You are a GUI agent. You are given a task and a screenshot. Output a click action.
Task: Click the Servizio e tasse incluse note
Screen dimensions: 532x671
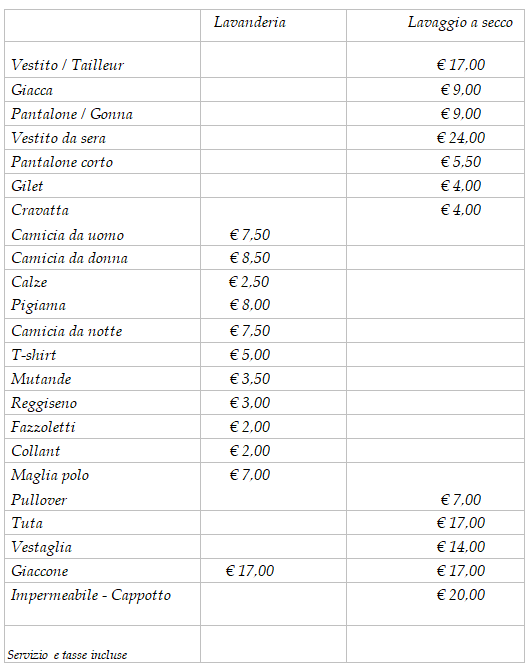[x=67, y=655]
